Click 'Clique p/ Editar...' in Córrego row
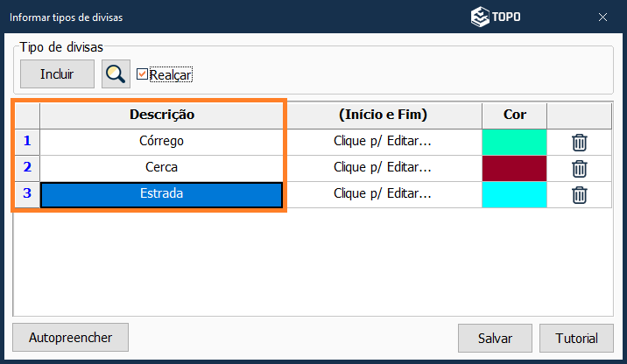 point(384,141)
